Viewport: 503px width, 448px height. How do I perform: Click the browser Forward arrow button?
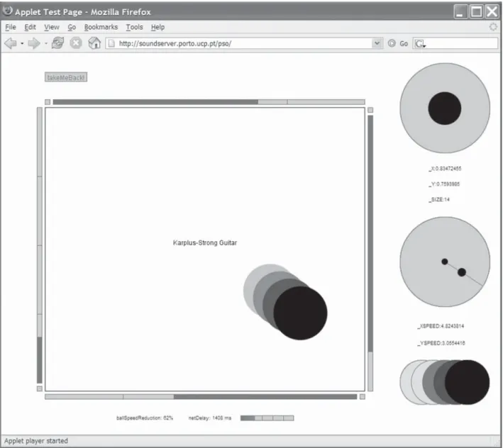click(34, 43)
